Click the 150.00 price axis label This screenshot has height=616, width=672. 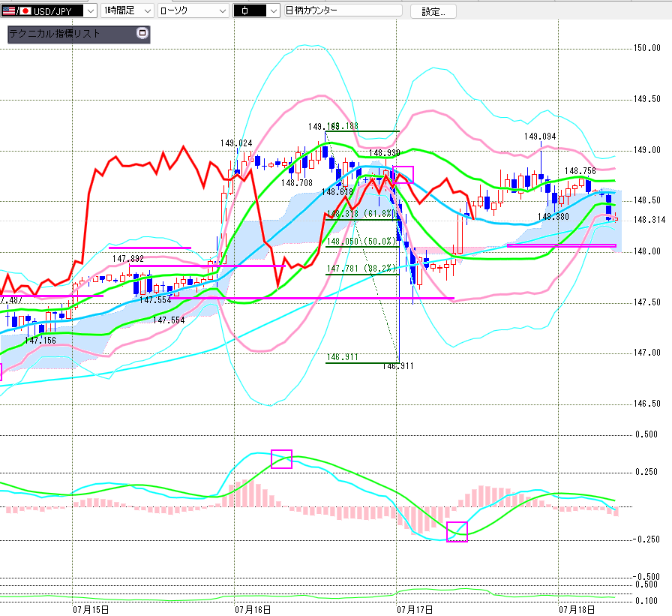[x=647, y=48]
